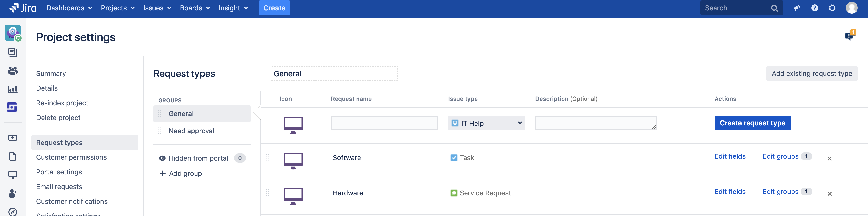Open Reports chart icon in sidebar

[x=13, y=89]
